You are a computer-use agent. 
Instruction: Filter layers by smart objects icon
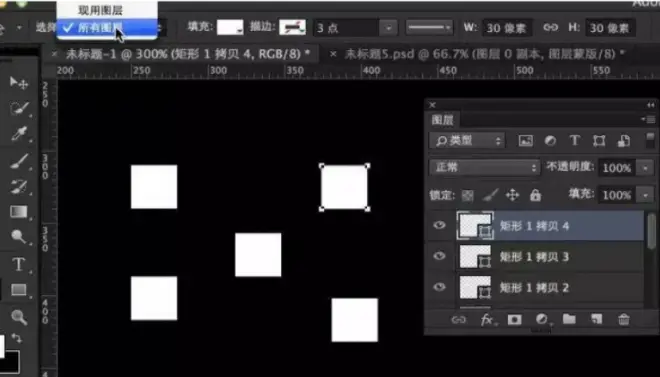tap(624, 141)
